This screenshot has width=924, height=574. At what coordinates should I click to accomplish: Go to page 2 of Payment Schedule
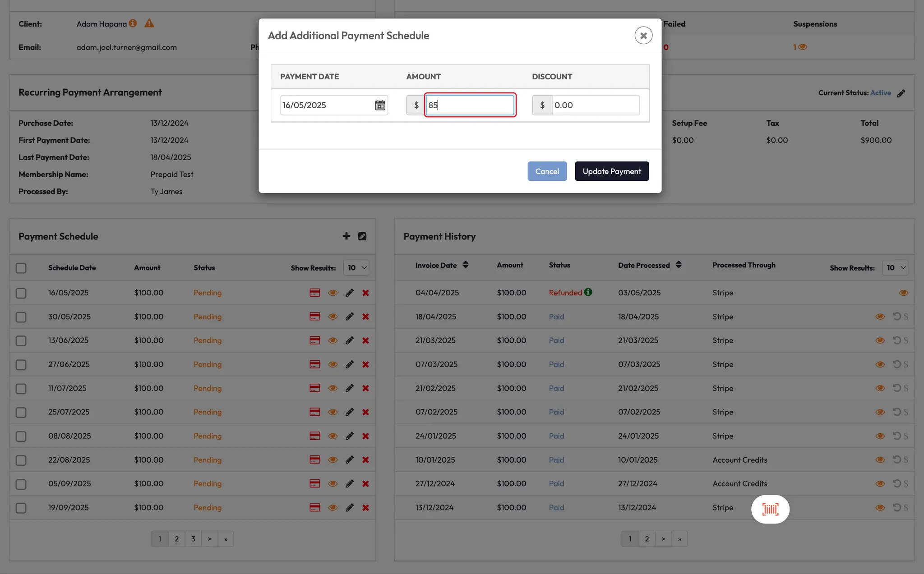tap(176, 539)
